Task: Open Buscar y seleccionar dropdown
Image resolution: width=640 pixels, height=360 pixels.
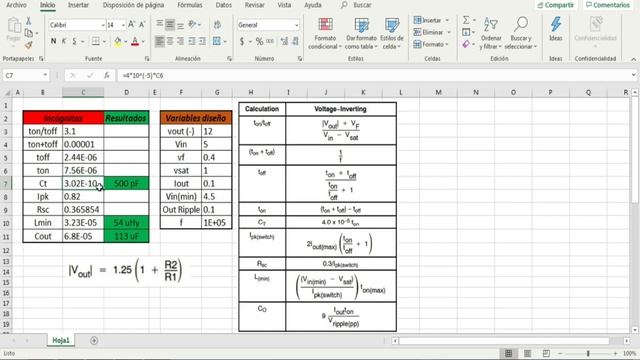Action: (520, 33)
